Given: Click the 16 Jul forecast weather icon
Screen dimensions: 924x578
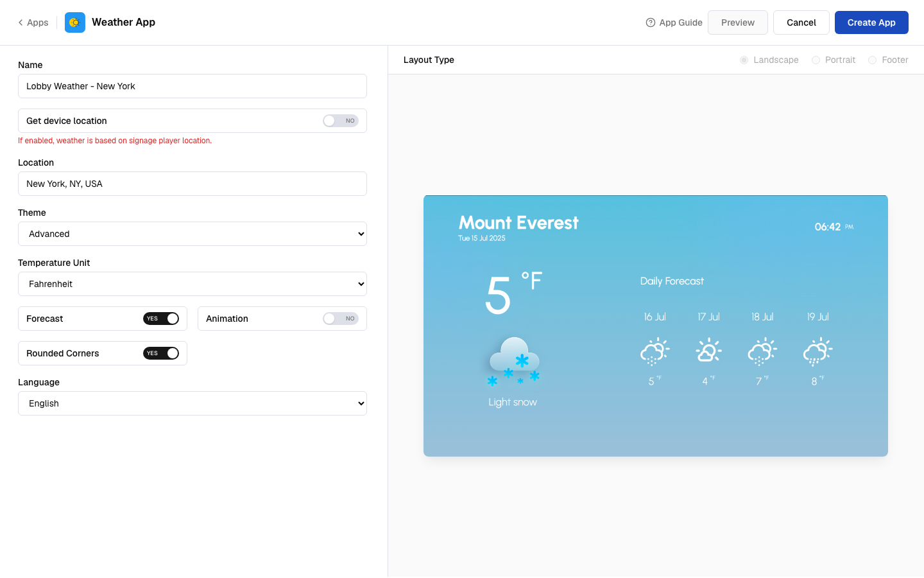Looking at the screenshot, I should (654, 351).
